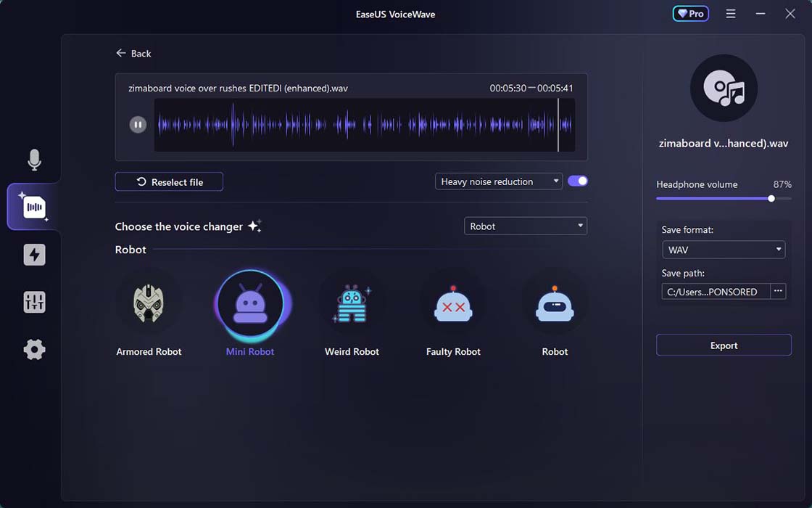Viewport: 812px width, 508px height.
Task: Click Reselect file to choose another audio
Action: coord(168,181)
